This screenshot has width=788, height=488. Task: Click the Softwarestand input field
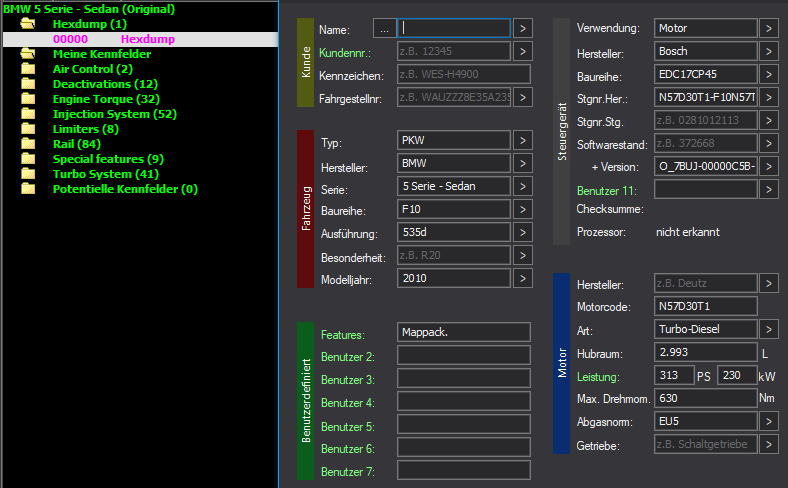[x=706, y=143]
